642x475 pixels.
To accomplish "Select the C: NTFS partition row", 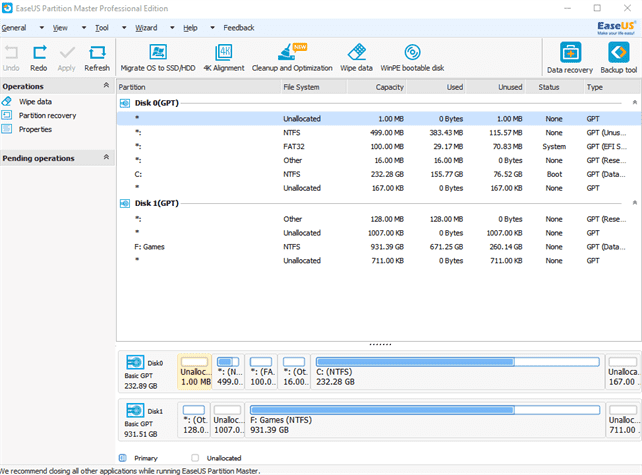I will (379, 174).
